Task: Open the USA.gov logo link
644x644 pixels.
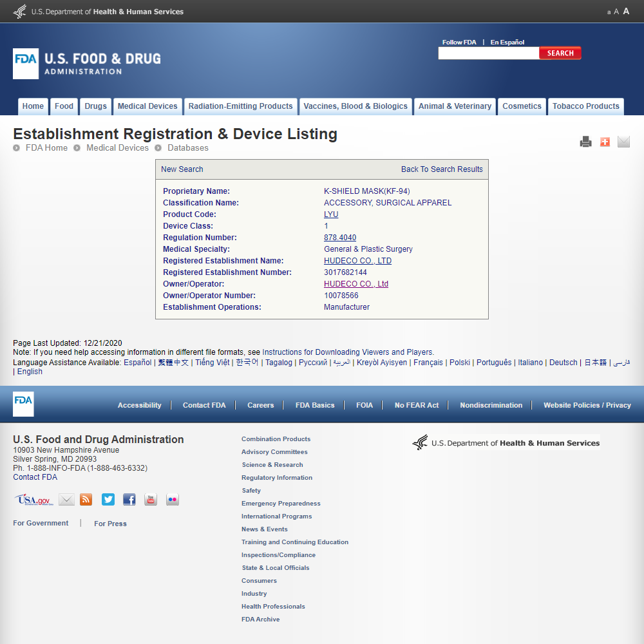Action: point(34,500)
